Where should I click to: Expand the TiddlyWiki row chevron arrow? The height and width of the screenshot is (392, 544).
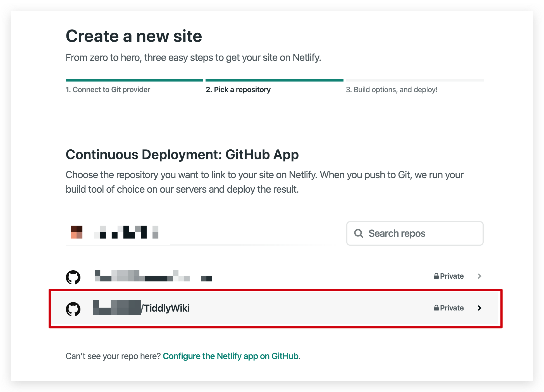pos(479,308)
